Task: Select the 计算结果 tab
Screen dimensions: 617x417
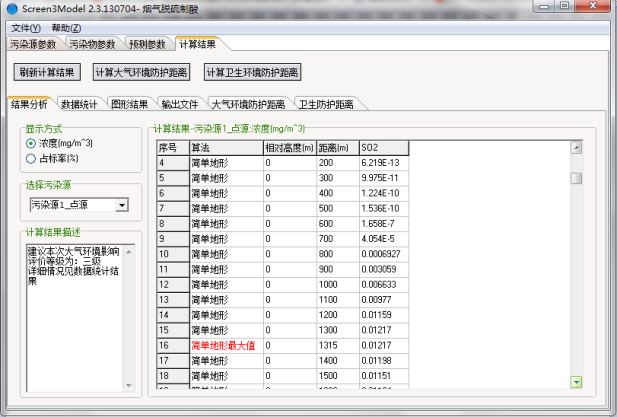Action: (198, 44)
